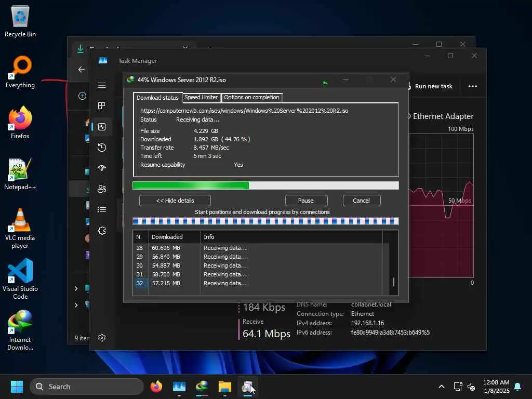Select connection row 32 with 57.215 MB
The height and width of the screenshot is (399, 532).
tap(258, 283)
